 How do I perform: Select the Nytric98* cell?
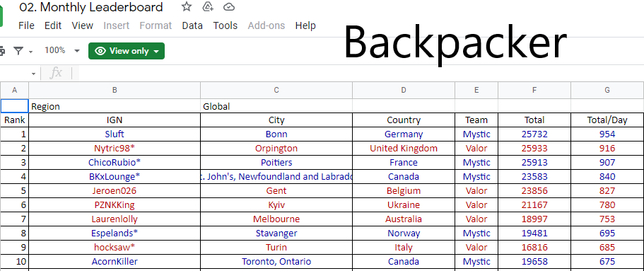coord(115,148)
